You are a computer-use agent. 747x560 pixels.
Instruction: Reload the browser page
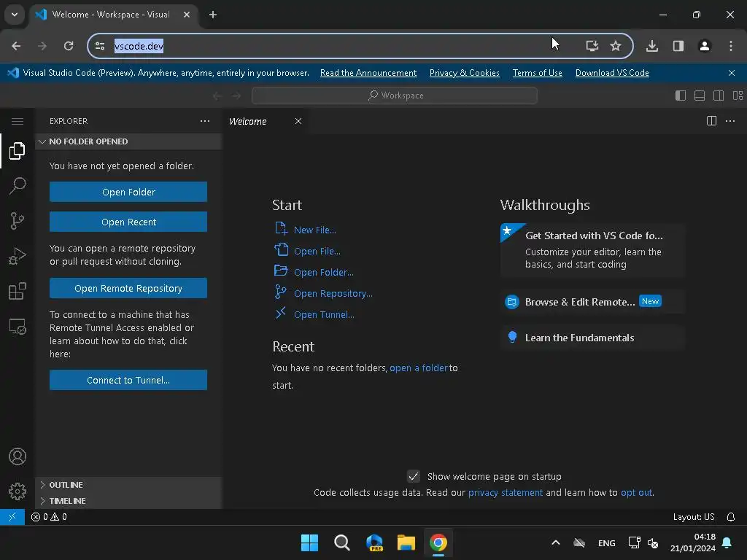[x=69, y=46]
